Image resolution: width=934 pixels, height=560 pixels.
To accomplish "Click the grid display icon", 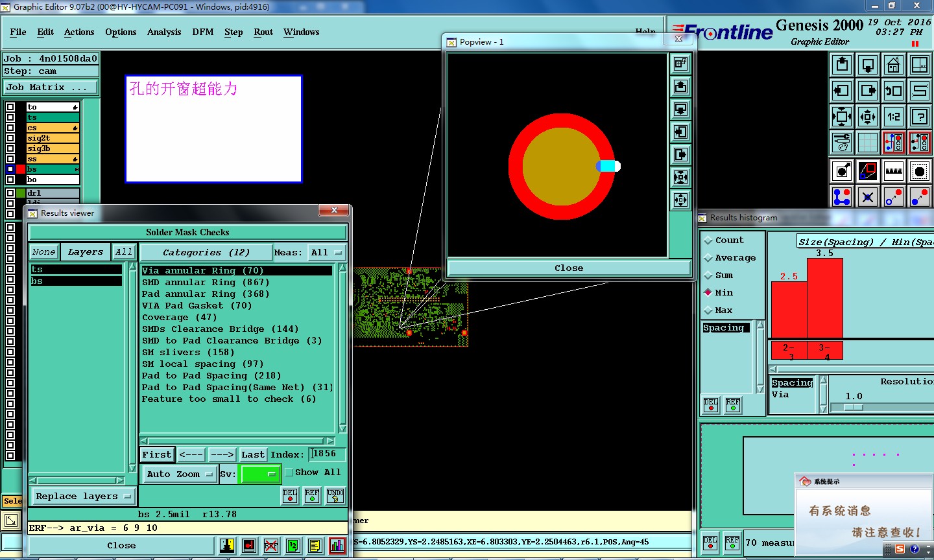I will [868, 143].
